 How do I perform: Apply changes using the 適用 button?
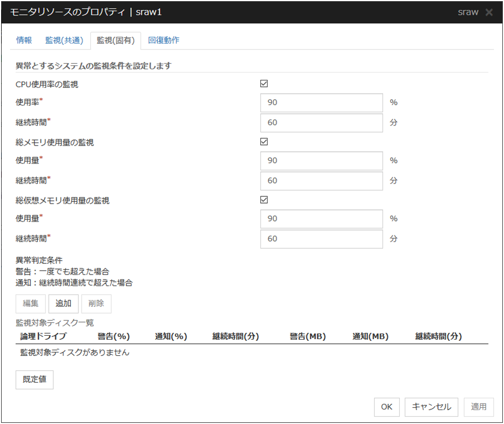coord(478,407)
